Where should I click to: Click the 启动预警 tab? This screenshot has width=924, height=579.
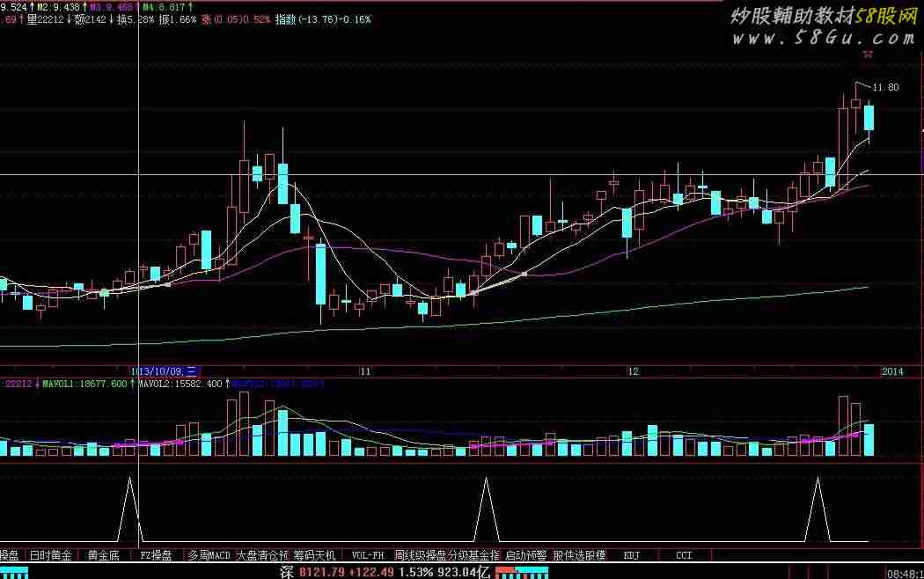525,555
